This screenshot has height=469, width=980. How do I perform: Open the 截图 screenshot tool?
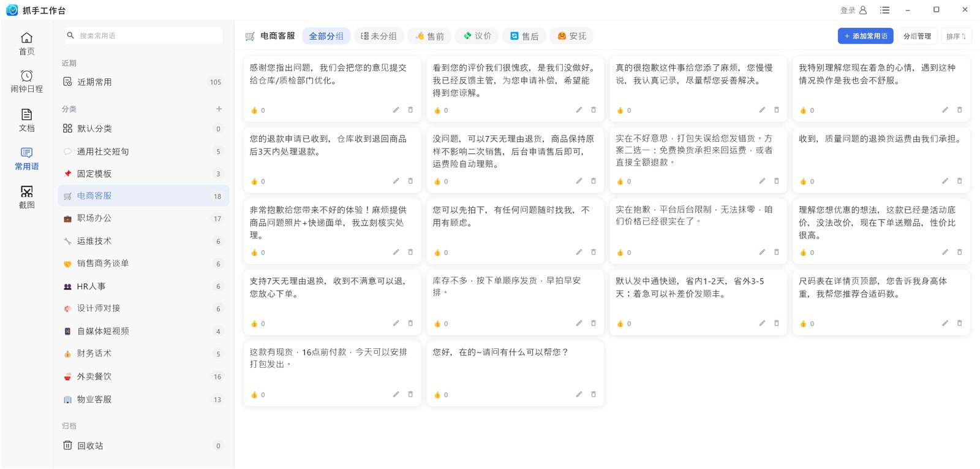coord(26,197)
